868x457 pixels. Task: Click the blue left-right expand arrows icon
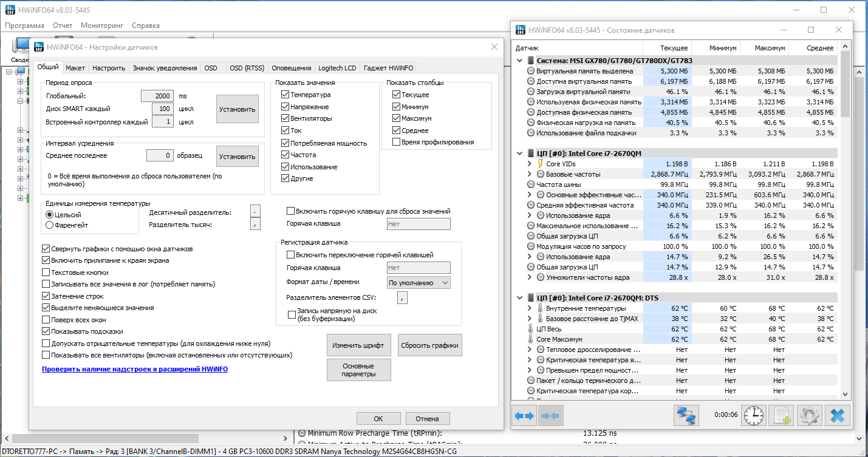pos(524,416)
